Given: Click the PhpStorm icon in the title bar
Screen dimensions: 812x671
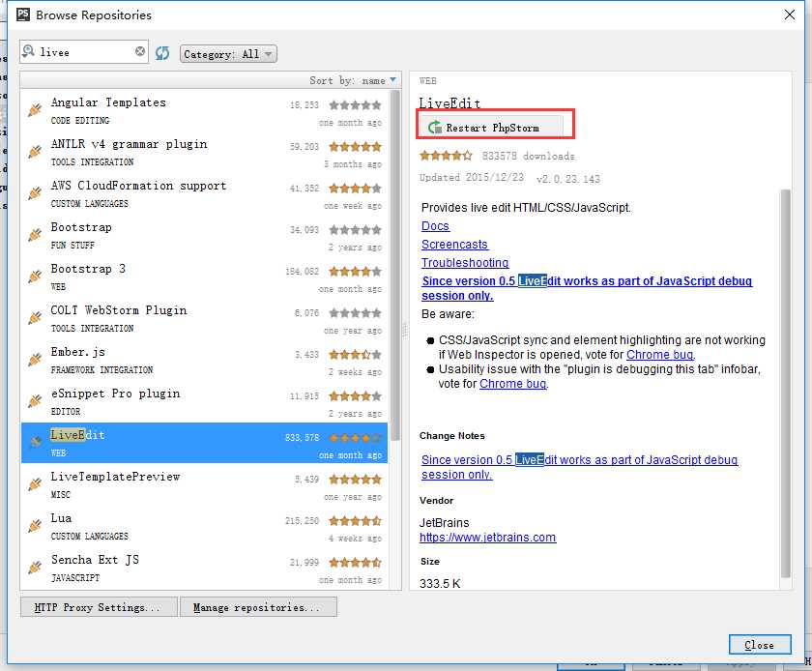Looking at the screenshot, I should tap(23, 15).
